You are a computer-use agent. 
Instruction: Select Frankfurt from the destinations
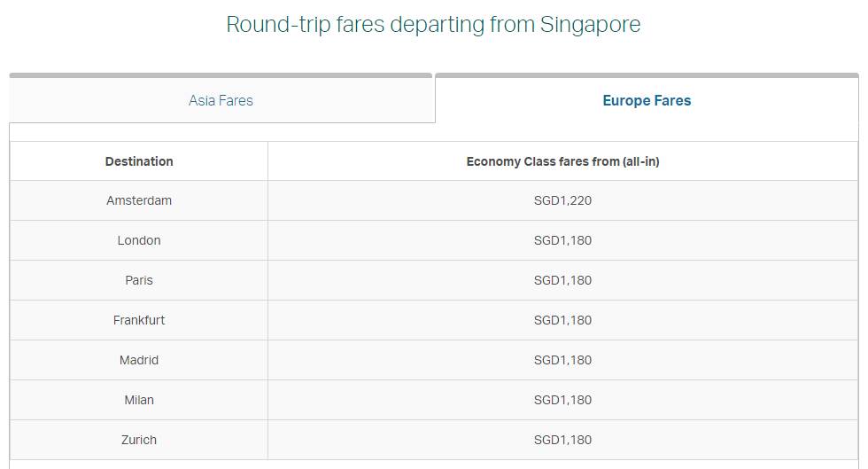coord(139,320)
